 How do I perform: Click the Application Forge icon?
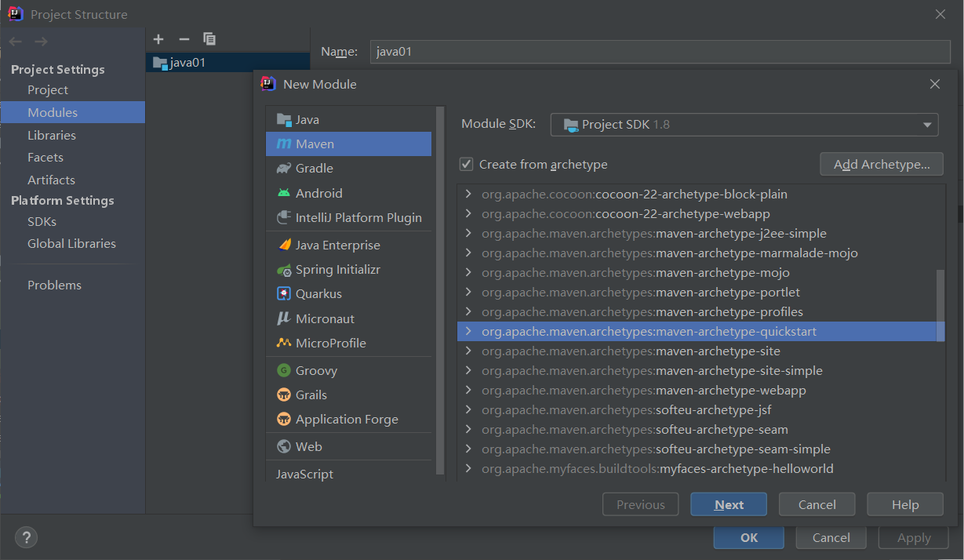(283, 419)
